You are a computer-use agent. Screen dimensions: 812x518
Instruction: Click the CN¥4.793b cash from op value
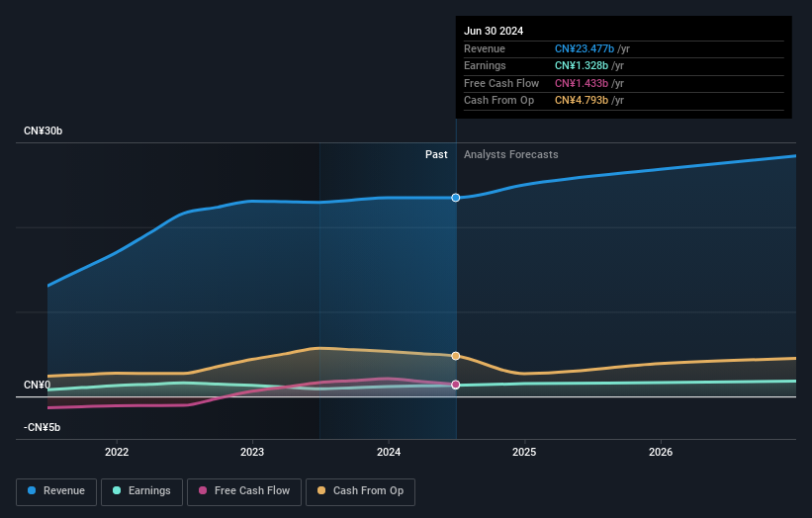click(581, 101)
